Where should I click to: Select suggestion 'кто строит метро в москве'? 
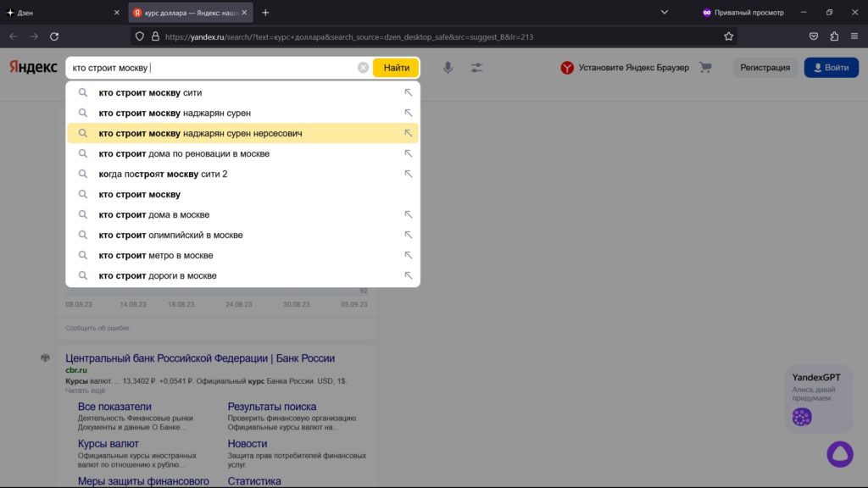pyautogui.click(x=242, y=255)
